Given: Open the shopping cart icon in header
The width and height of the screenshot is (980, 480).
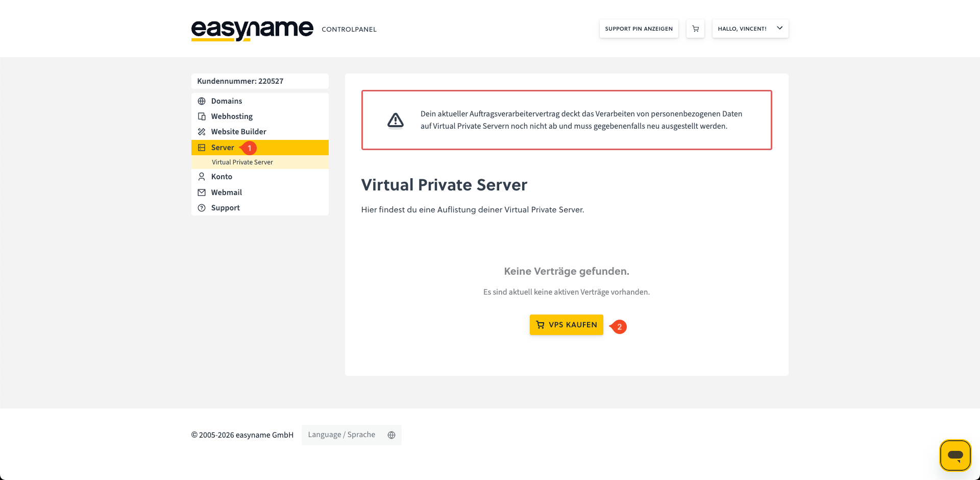Looking at the screenshot, I should [695, 29].
